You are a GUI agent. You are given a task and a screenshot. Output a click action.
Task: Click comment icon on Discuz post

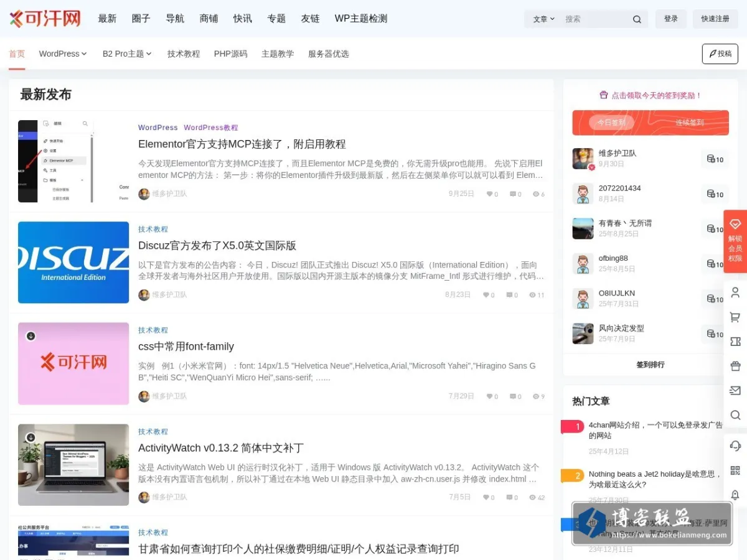pos(509,295)
